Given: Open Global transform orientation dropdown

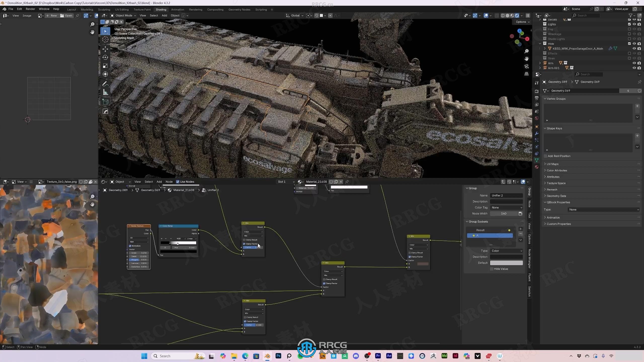Looking at the screenshot, I should [295, 16].
